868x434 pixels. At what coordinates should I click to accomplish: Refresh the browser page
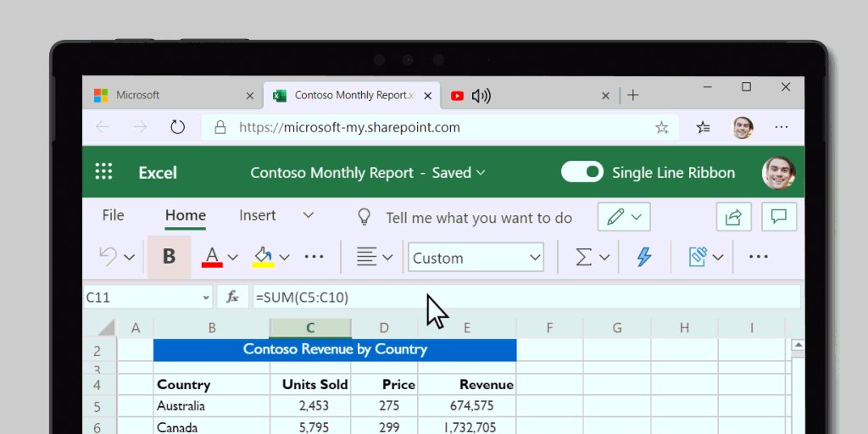click(177, 127)
